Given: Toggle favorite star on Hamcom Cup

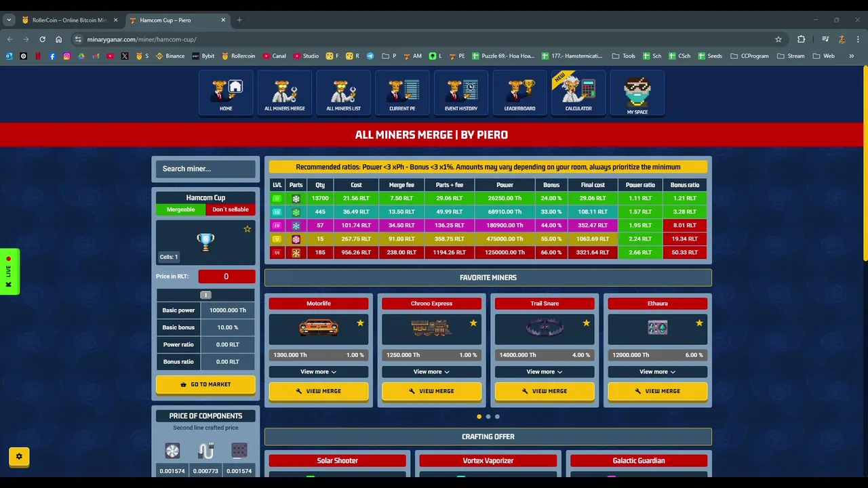Looking at the screenshot, I should 248,229.
